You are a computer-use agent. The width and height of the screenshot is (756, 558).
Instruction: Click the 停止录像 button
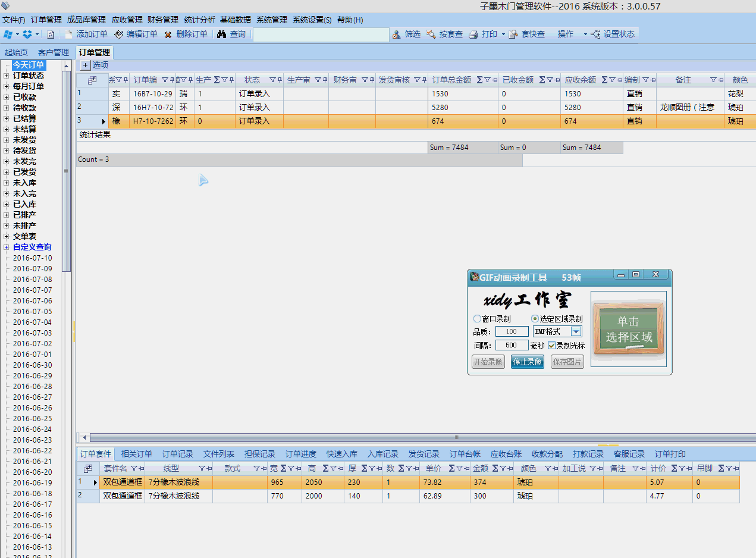pos(527,362)
